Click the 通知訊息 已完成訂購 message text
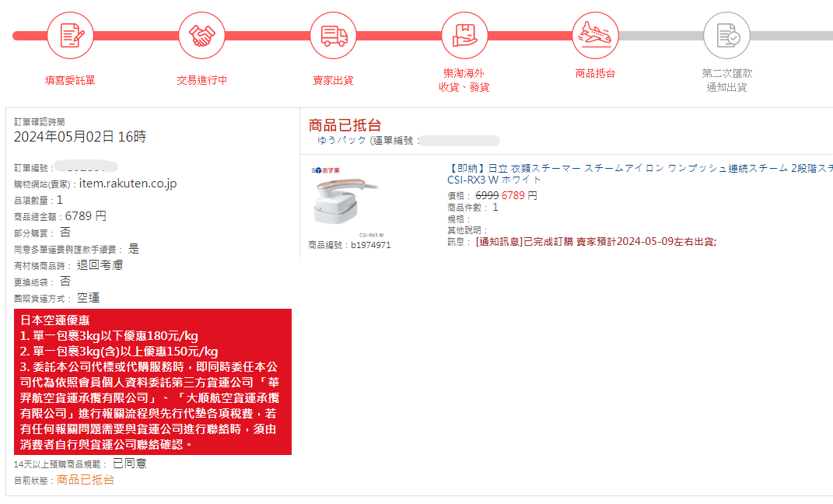Screen dimensions: 833x504 pyautogui.click(x=596, y=242)
